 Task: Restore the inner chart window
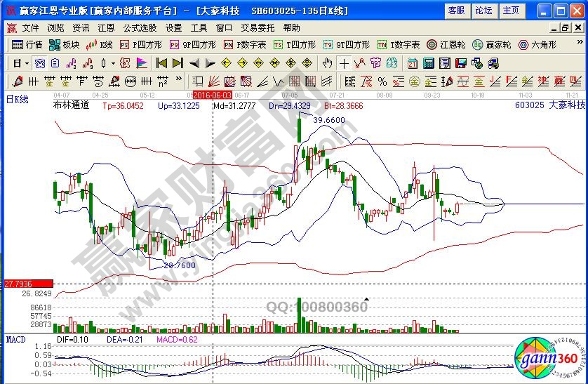point(566,28)
